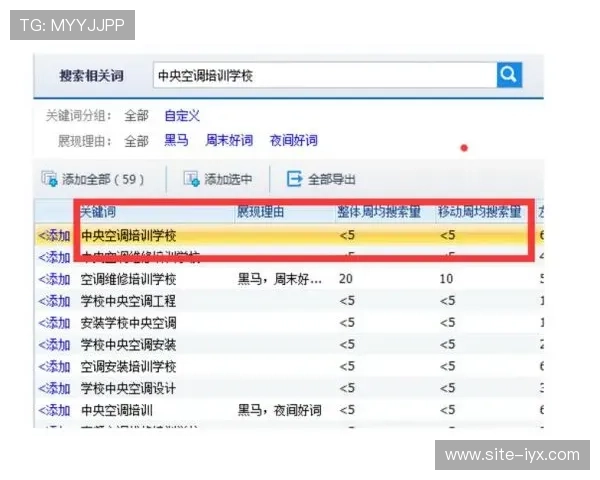Select 全部 in keyword group filter

(x=136, y=116)
